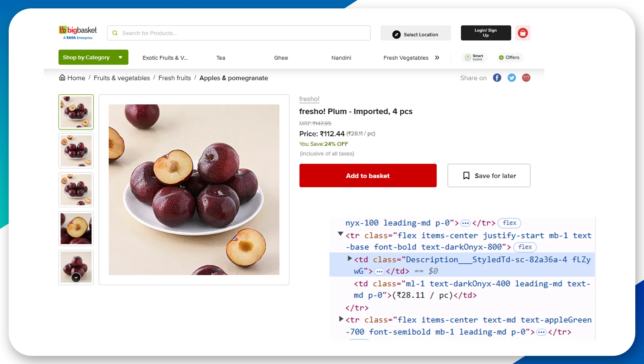Image resolution: width=644 pixels, height=364 pixels.
Task: Expand ellipsis in nyx-100 leading-md tr line
Action: pyautogui.click(x=465, y=223)
